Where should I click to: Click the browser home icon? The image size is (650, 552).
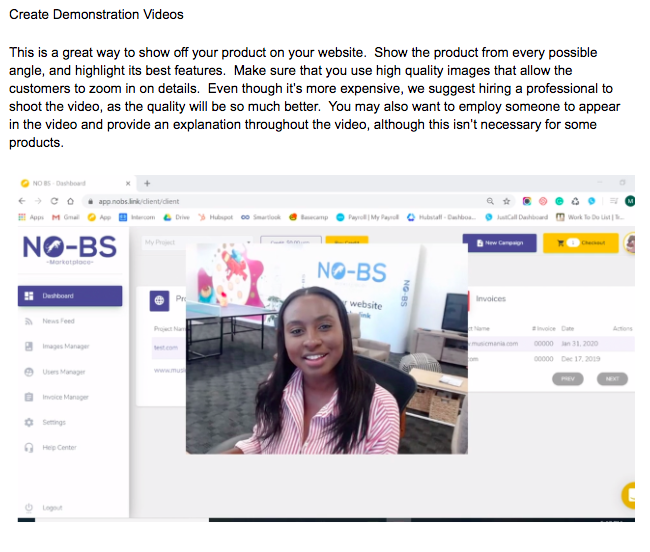68,201
